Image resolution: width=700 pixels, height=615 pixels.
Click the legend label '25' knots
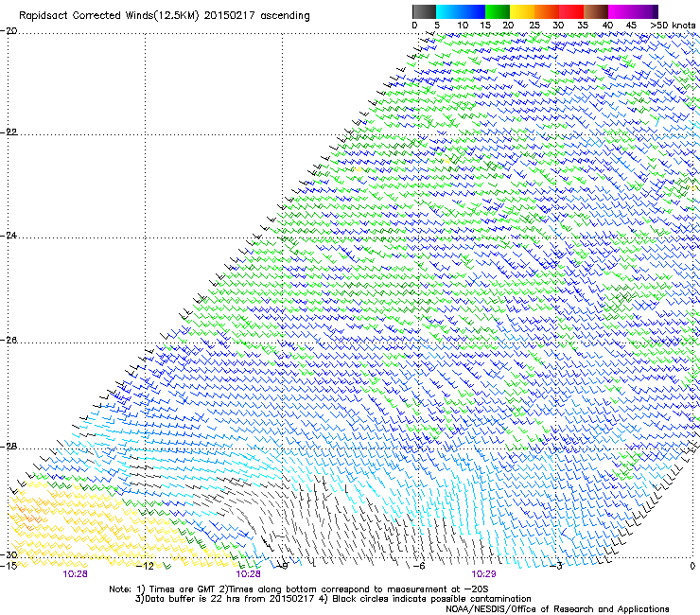pos(534,26)
